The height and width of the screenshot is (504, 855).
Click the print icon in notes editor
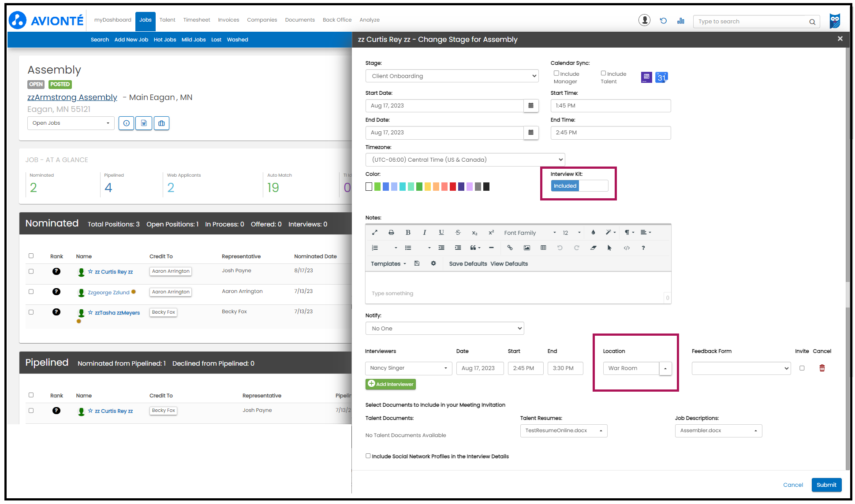click(391, 232)
